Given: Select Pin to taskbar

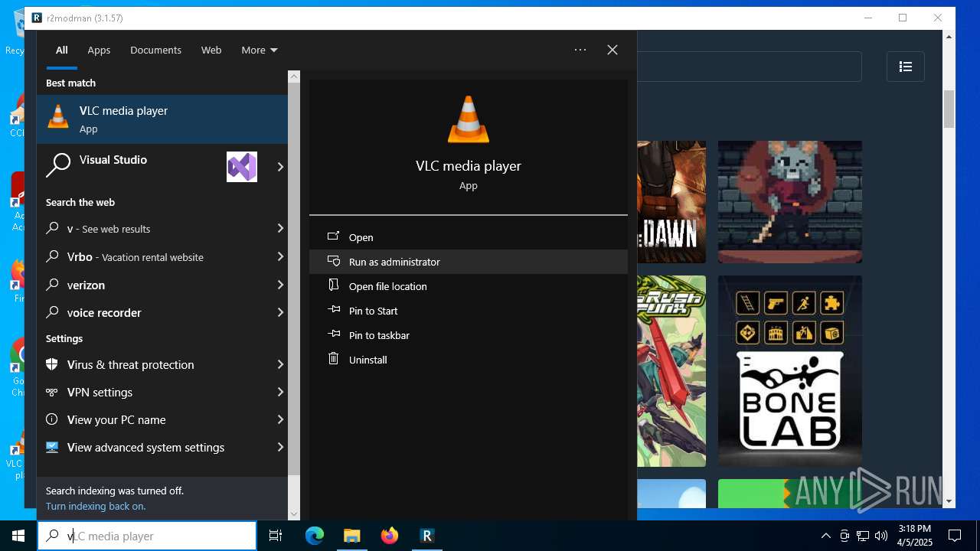Looking at the screenshot, I should [469, 335].
